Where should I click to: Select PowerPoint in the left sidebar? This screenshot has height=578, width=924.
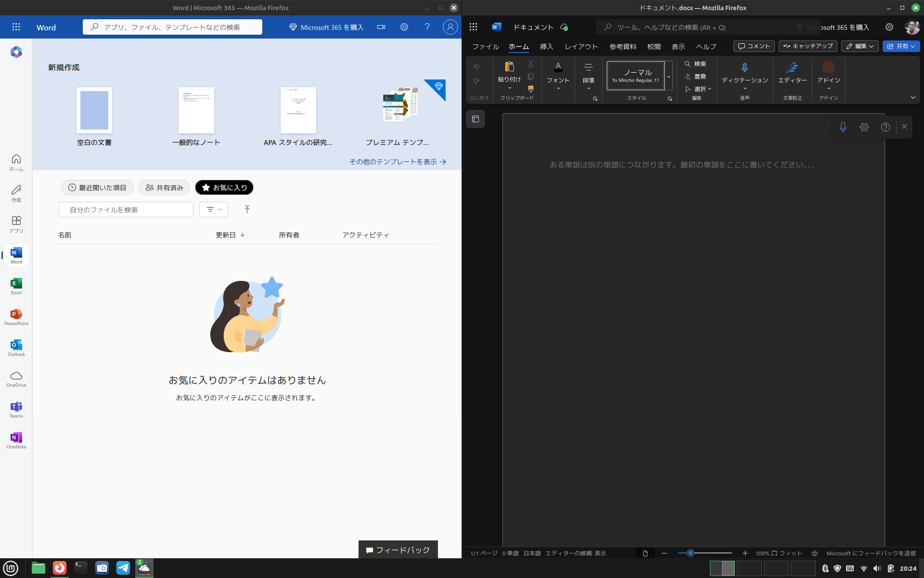click(x=16, y=317)
